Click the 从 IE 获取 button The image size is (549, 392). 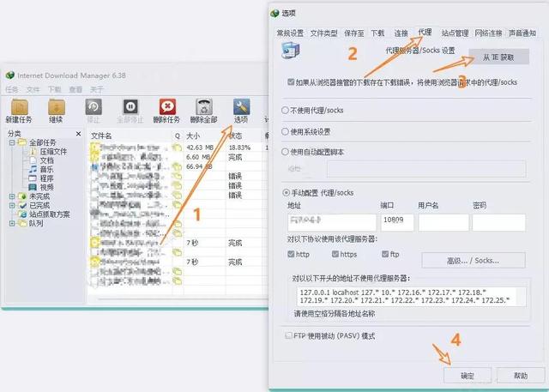[x=498, y=57]
